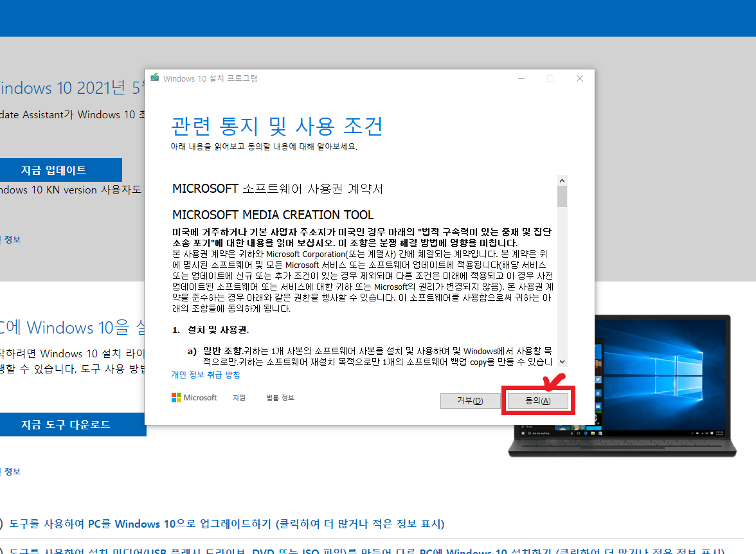Viewport: 756px width, 554px height.
Task: Click the 정보 link below 지금 도구 다운로드
Action: (12, 472)
